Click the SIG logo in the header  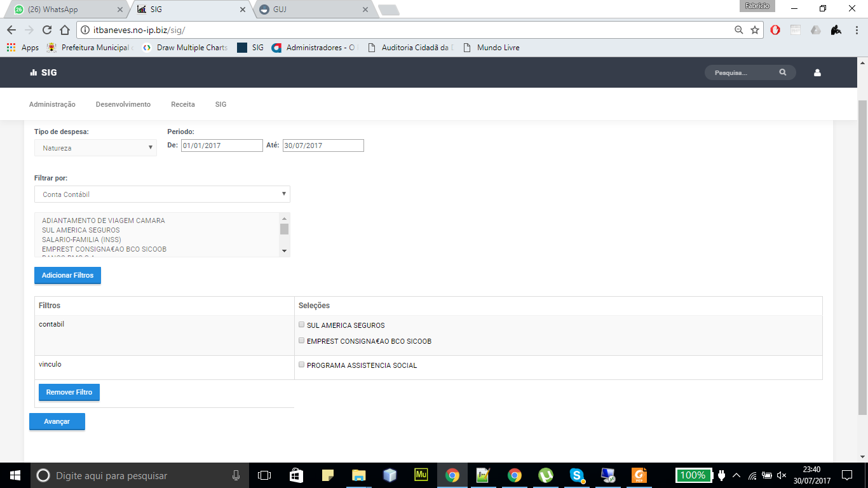(43, 72)
